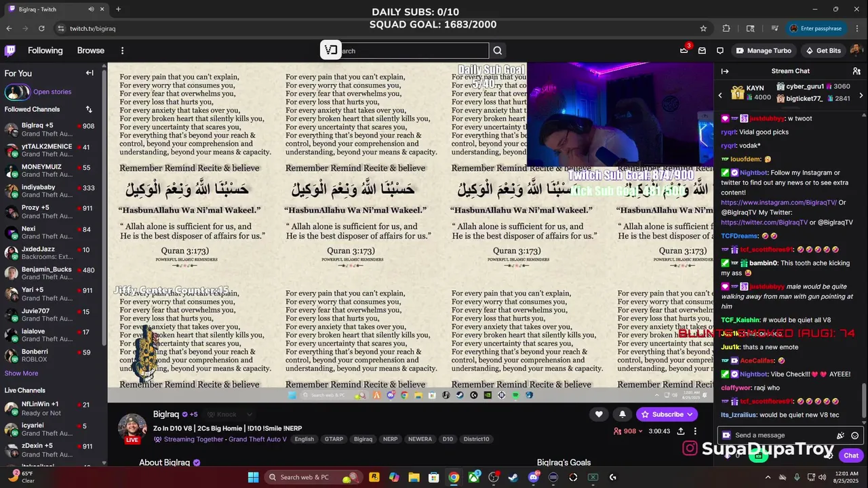This screenshot has width=868, height=488.
Task: Open the Open stories link
Action: click(52, 92)
